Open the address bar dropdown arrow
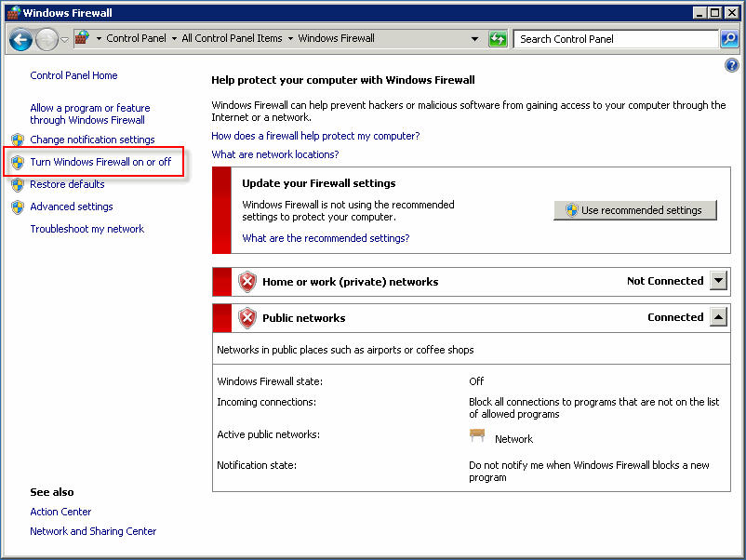Viewport: 746px width, 560px height. (474, 38)
